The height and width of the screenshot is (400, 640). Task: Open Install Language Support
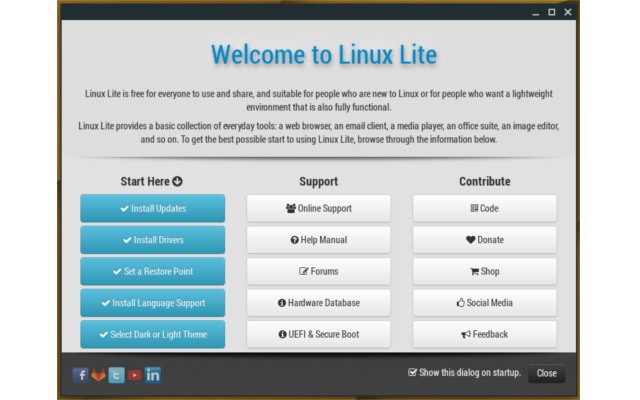click(153, 302)
